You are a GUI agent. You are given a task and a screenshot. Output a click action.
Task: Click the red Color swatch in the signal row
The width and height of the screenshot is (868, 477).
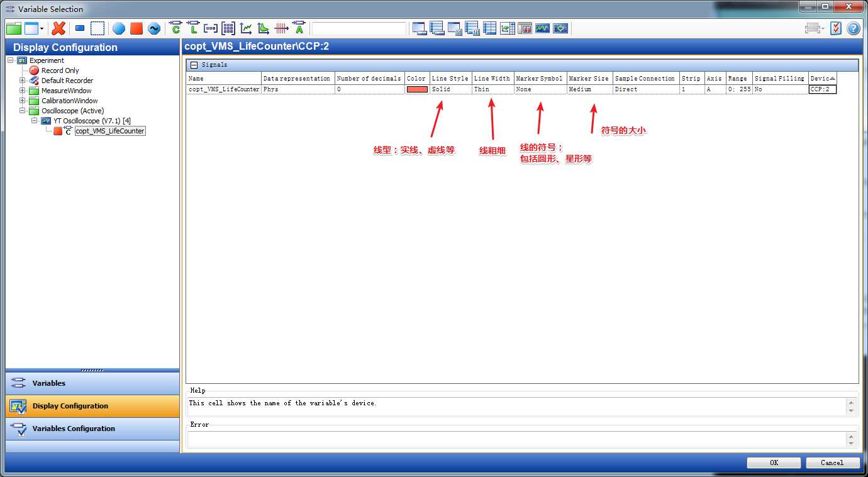pos(416,89)
